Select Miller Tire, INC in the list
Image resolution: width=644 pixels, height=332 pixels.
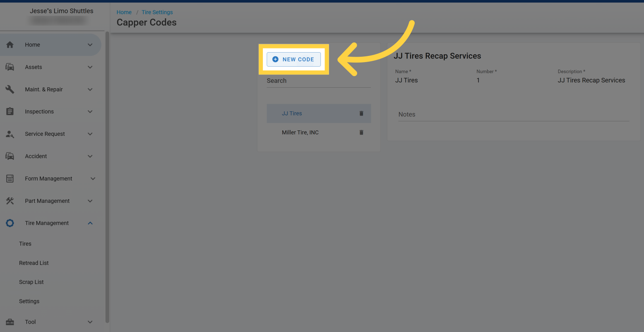300,132
